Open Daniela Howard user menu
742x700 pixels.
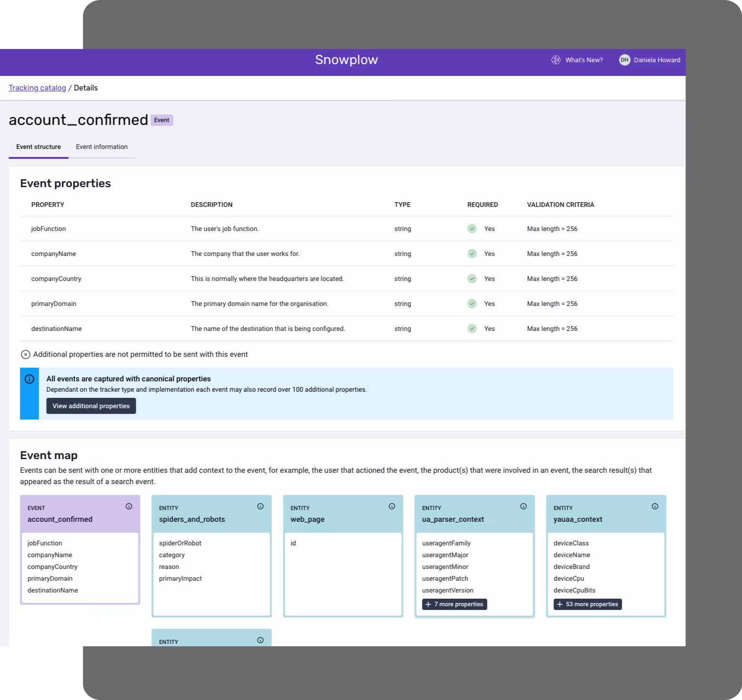click(x=657, y=60)
